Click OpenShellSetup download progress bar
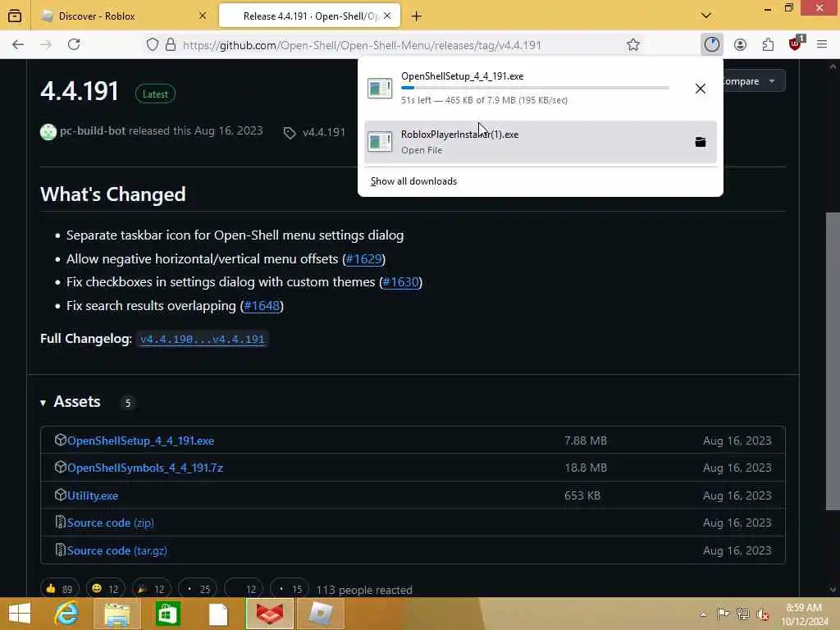 pos(535,88)
